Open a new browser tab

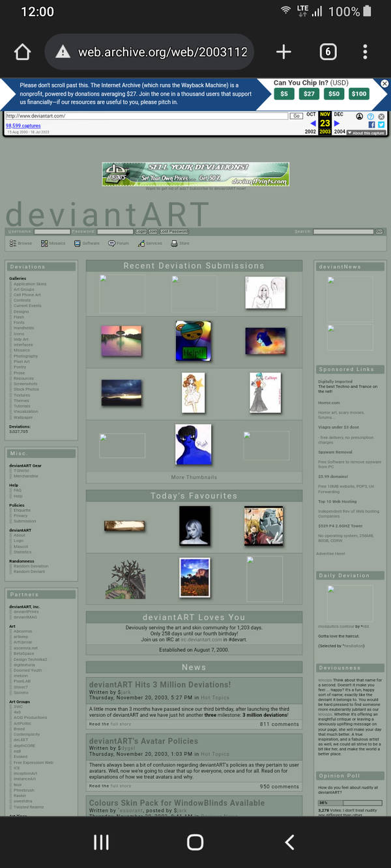coord(283,52)
